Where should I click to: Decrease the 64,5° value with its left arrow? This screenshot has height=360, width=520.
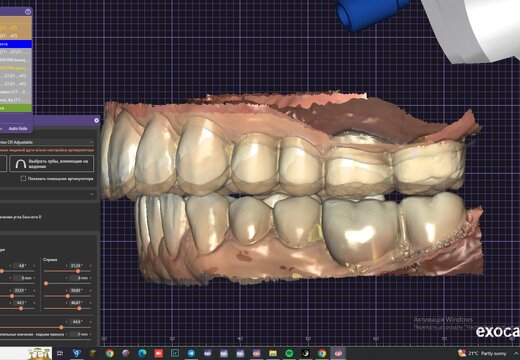coord(66,322)
